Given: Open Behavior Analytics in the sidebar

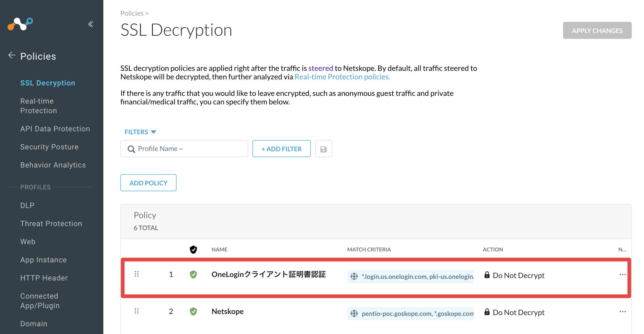Looking at the screenshot, I should click(x=53, y=165).
